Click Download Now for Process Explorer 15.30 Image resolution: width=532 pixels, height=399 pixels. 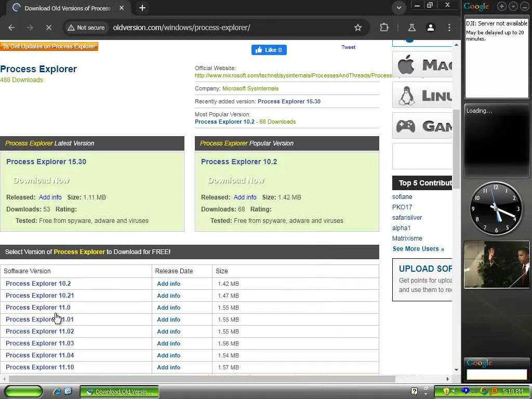click(42, 180)
